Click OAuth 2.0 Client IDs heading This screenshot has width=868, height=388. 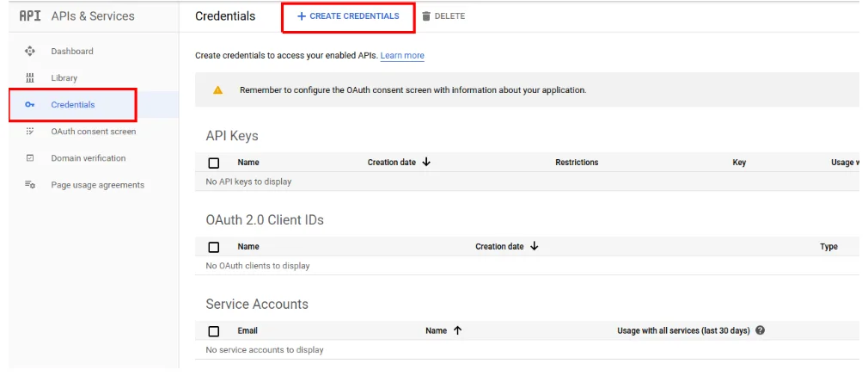pyautogui.click(x=265, y=220)
